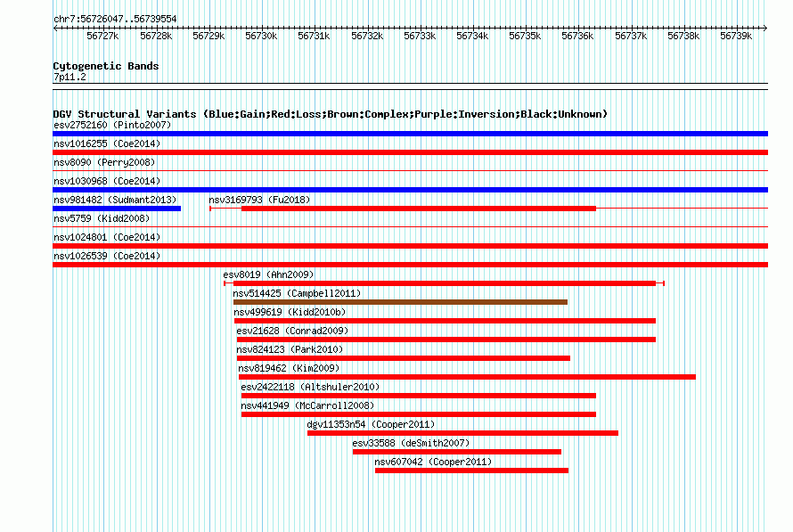Image resolution: width=793 pixels, height=532 pixels.
Task: Open nsv981482 (Sudmant2013) variant label
Action: pyautogui.click(x=115, y=200)
